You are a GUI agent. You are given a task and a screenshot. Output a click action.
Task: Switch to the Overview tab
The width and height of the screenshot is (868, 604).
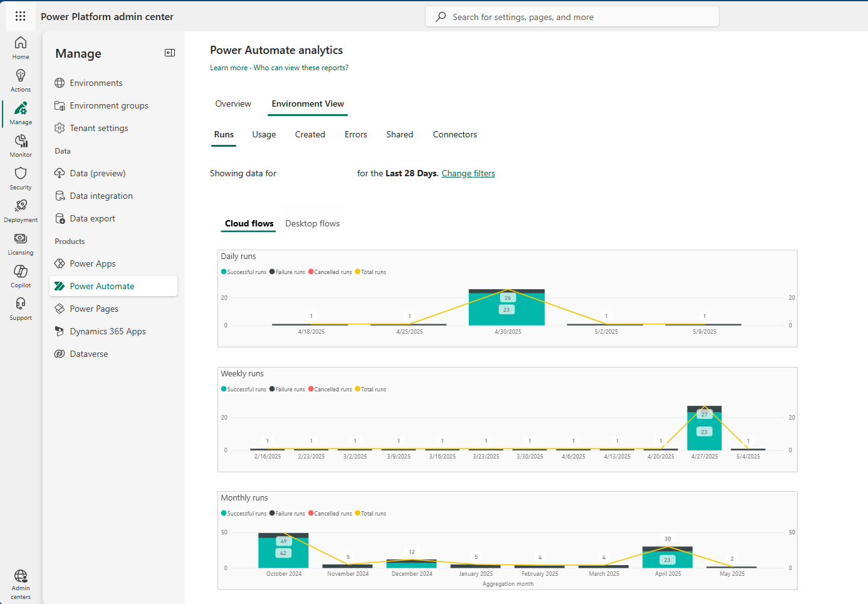(x=233, y=103)
